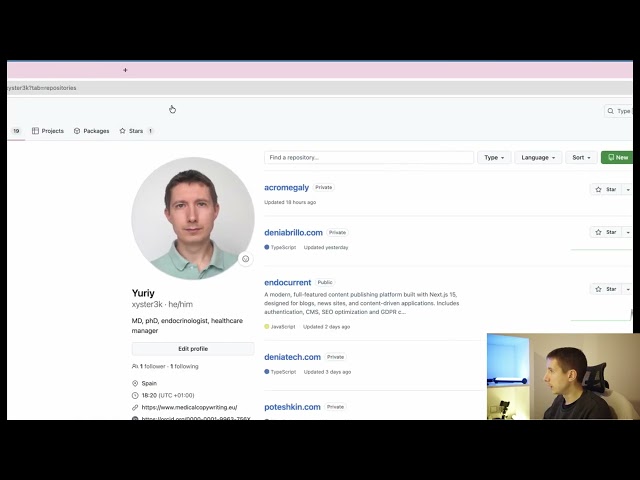
Task: Click the TypeScript label under deniatech.com
Action: click(x=283, y=372)
